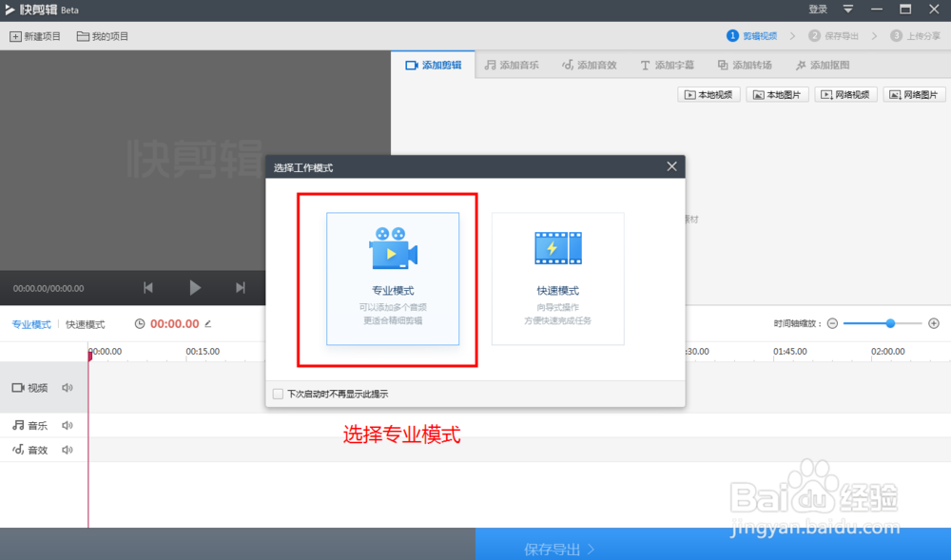Viewport: 951px width, 560px height.
Task: Go to step 2 保存导出
Action: [834, 36]
